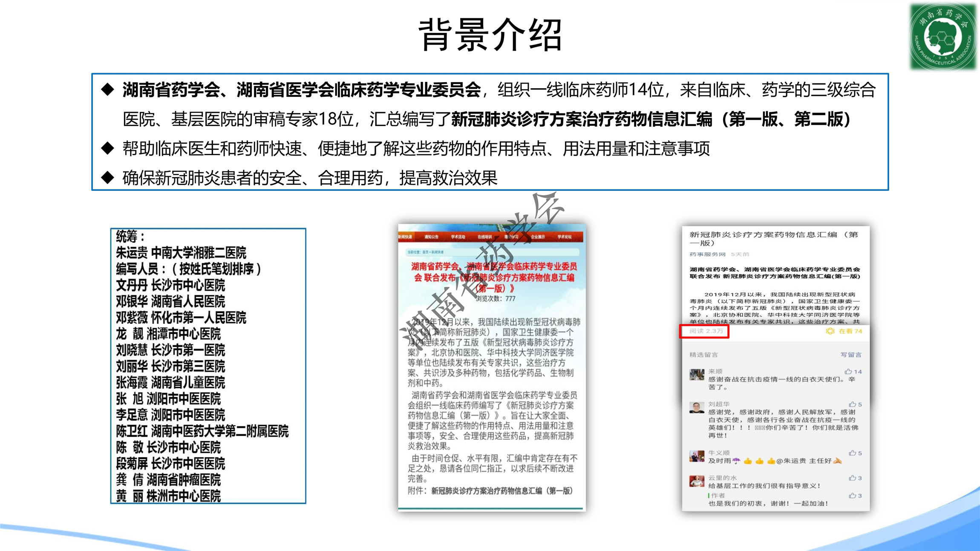Tap the thumbs-up icon on 牛义顺's comment

[852, 453]
